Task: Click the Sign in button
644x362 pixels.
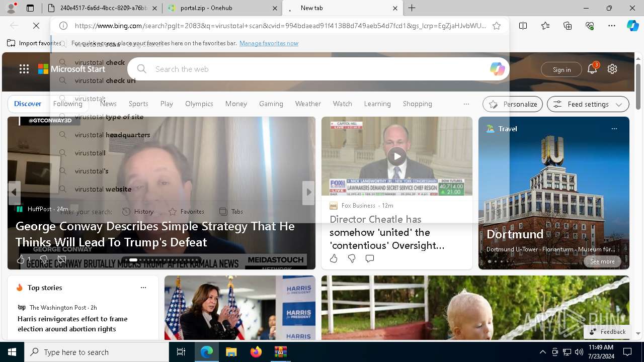Action: [561, 69]
